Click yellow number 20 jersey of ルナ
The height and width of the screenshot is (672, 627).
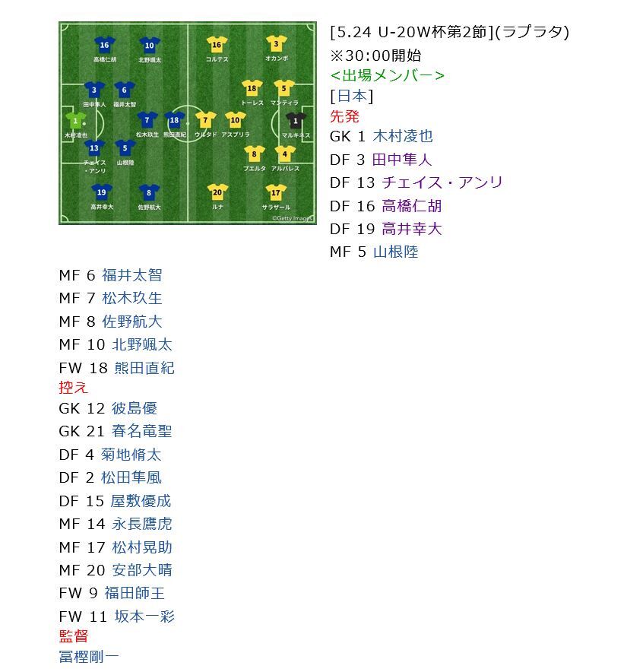217,192
